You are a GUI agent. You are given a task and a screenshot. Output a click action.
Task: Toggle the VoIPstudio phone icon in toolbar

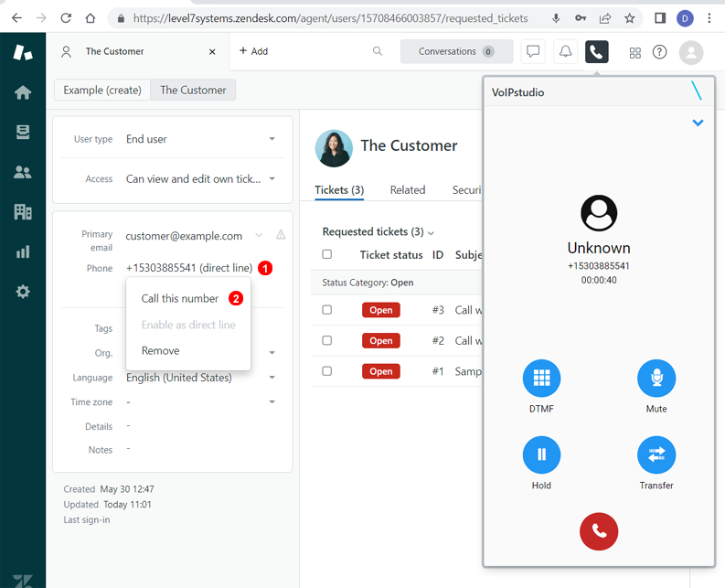click(x=596, y=51)
